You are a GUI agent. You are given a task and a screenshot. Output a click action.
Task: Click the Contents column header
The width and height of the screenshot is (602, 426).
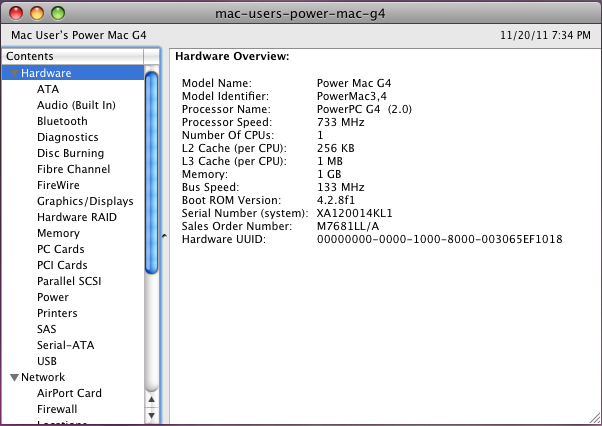click(73, 56)
